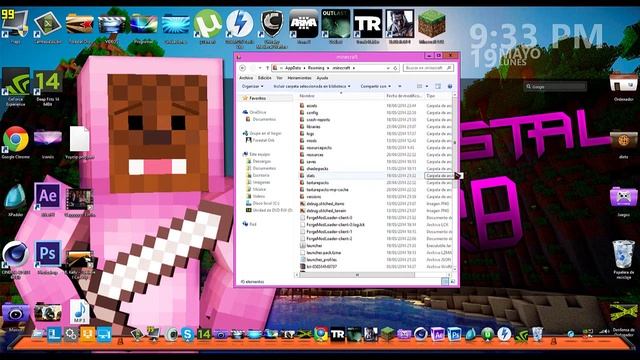Launch Google Chrome from the desktop

(x=16, y=142)
